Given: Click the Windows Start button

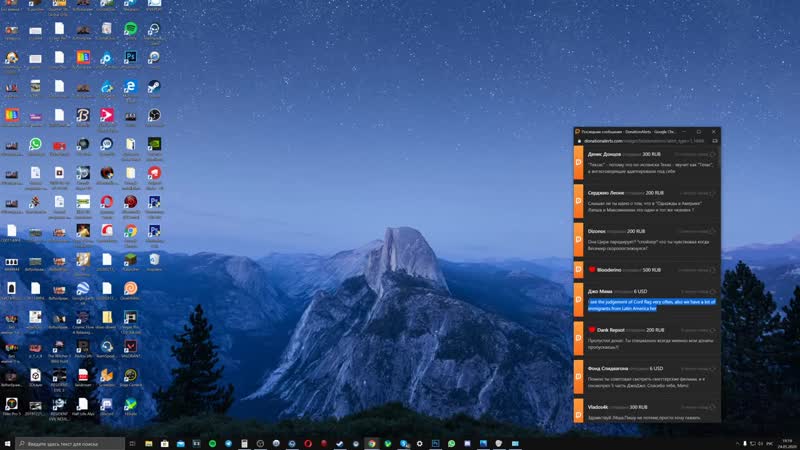Looking at the screenshot, I should [x=8, y=443].
